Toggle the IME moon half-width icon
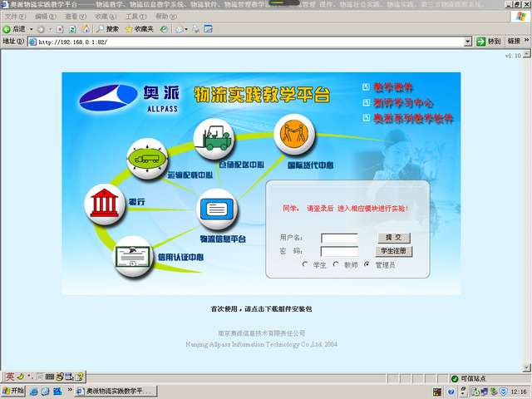The width and height of the screenshot is (532, 399). click(x=20, y=377)
